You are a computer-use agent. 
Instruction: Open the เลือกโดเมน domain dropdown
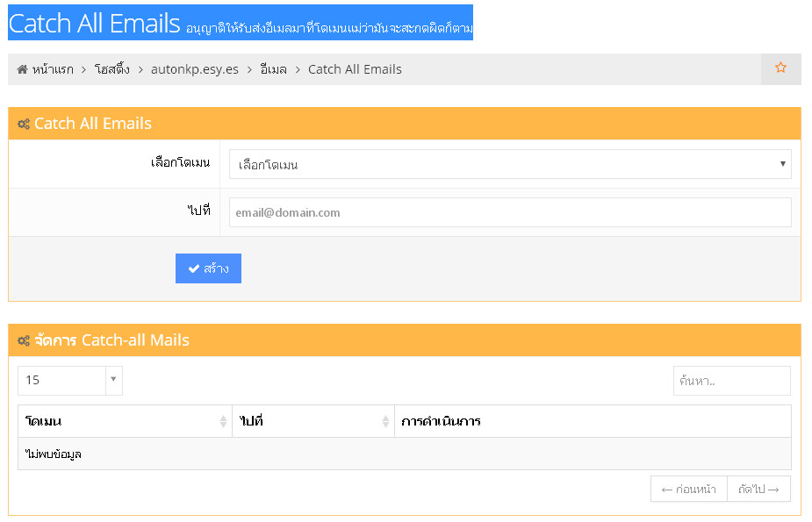(509, 164)
